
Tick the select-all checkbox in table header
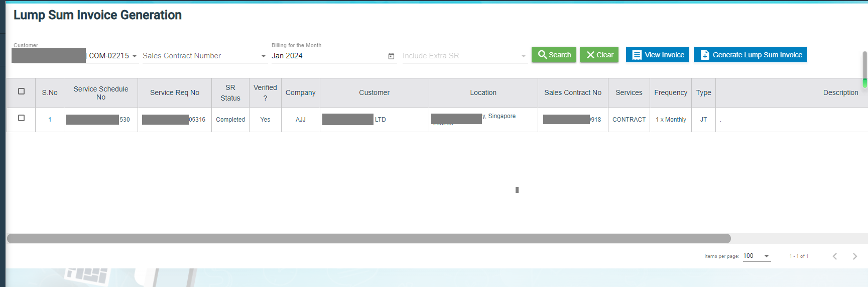tap(21, 91)
